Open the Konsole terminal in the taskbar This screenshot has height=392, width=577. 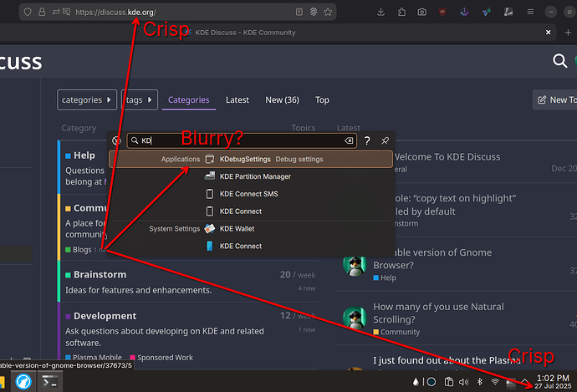point(52,382)
